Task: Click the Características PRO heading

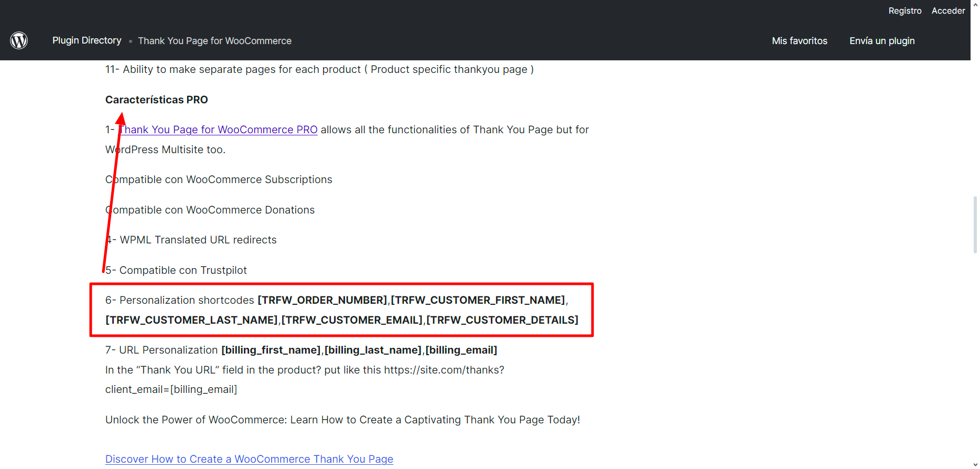Action: pos(156,100)
